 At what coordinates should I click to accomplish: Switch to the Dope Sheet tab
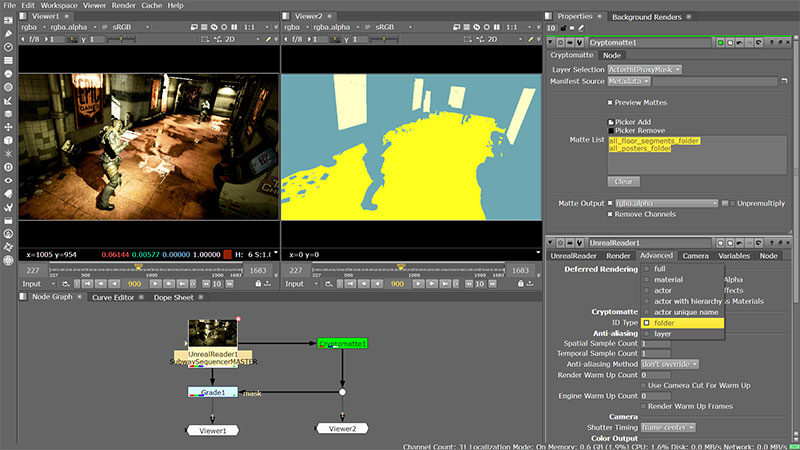[x=173, y=297]
